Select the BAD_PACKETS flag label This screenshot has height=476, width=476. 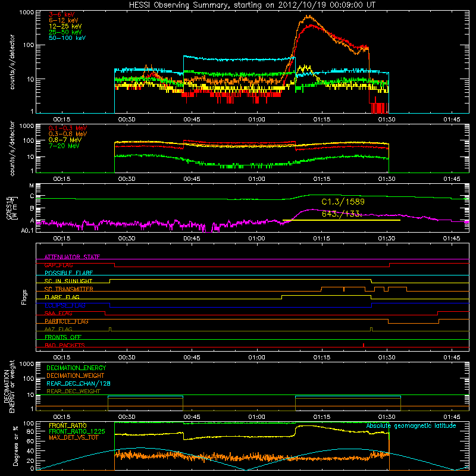(x=65, y=345)
